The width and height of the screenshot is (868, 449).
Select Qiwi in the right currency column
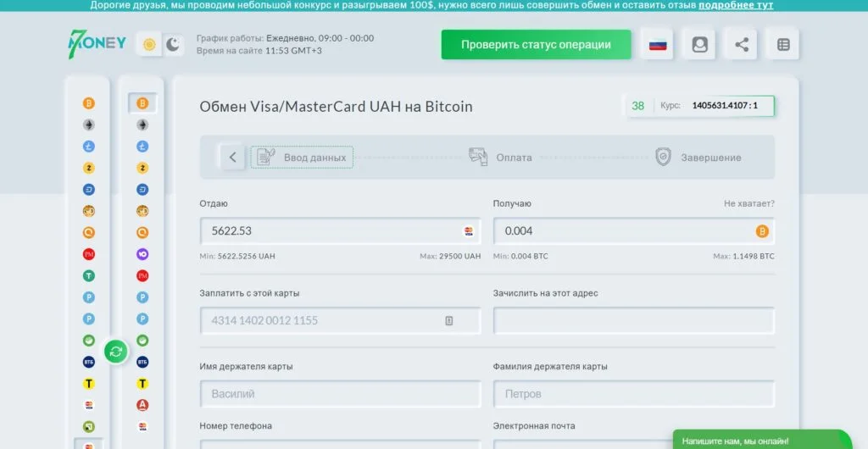click(142, 233)
